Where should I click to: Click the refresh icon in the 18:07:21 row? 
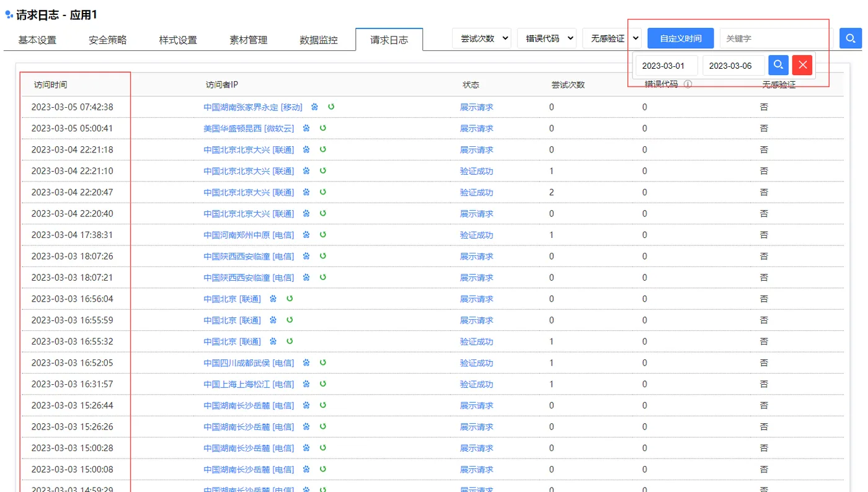point(323,277)
